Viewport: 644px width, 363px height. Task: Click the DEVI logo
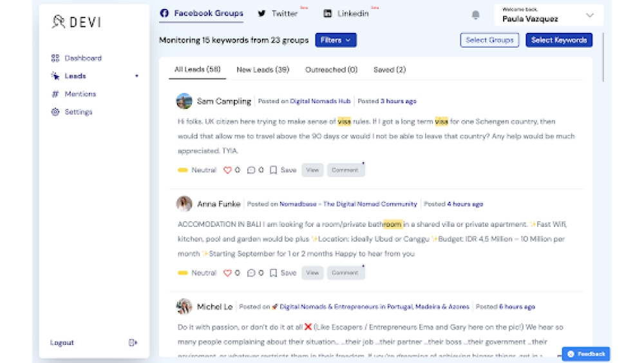tap(77, 22)
